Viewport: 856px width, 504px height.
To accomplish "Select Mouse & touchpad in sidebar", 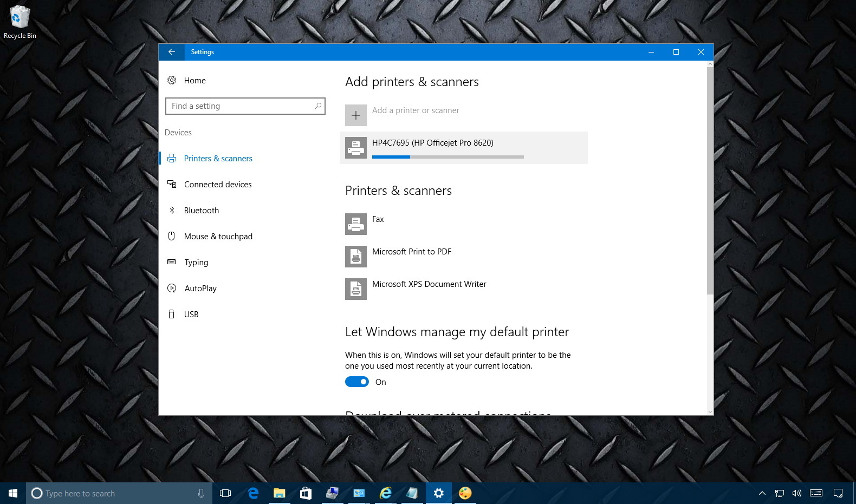I will click(218, 237).
